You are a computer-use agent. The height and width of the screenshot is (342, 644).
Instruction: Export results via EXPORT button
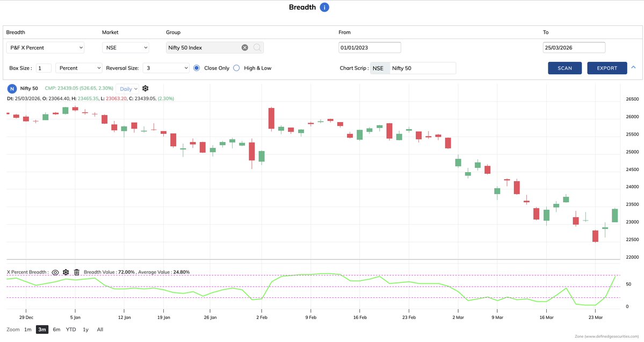pos(607,68)
